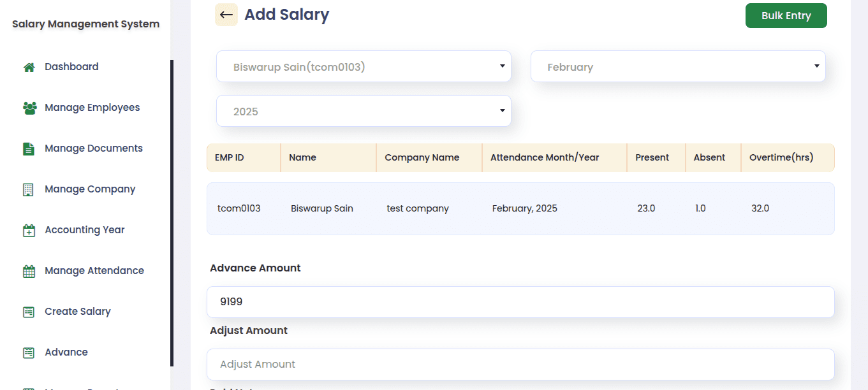Screen dimensions: 868x390
Task: Navigate to Manage Attendance menu label
Action: point(94,271)
